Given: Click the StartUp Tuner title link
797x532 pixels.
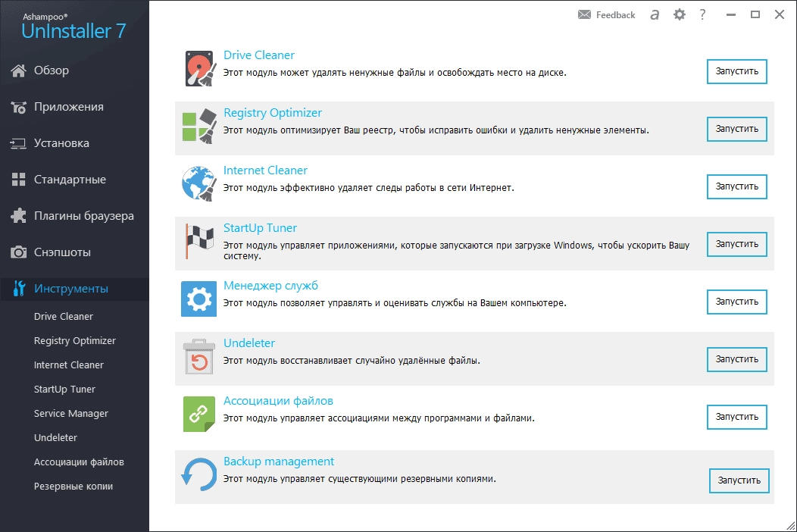Looking at the screenshot, I should [261, 228].
